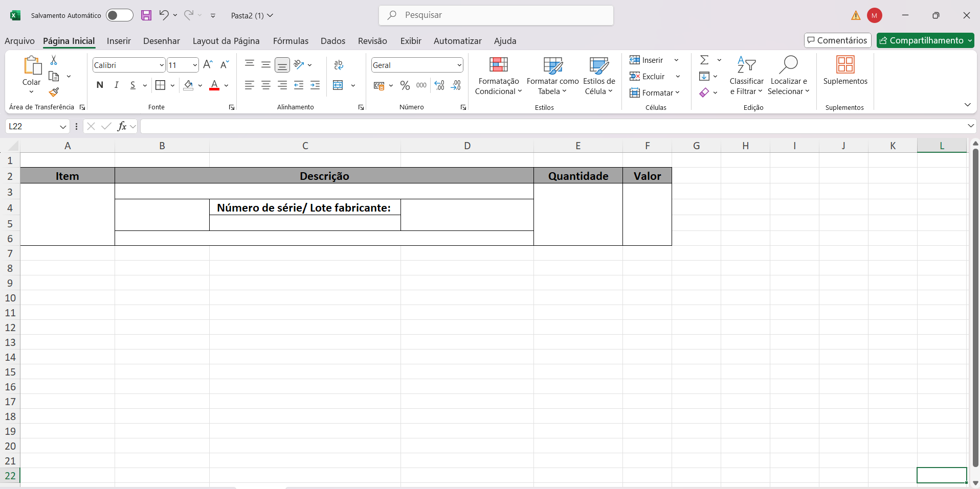Switch to the Fórmulas tab
This screenshot has width=980, height=489.
(x=291, y=41)
